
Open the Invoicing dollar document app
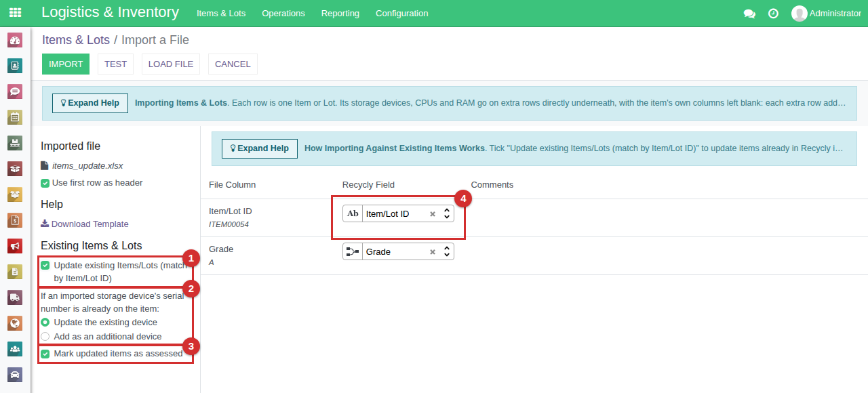(x=15, y=220)
